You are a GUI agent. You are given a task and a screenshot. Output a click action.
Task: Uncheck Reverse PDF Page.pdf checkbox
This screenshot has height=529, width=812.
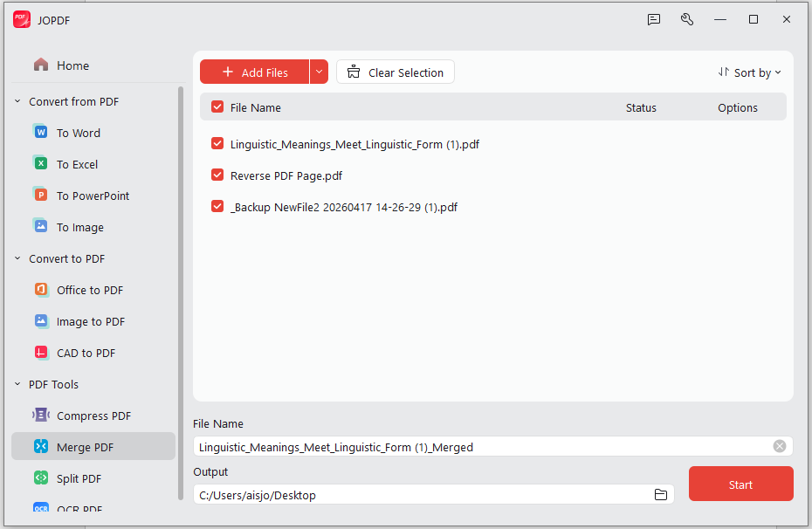tap(217, 175)
